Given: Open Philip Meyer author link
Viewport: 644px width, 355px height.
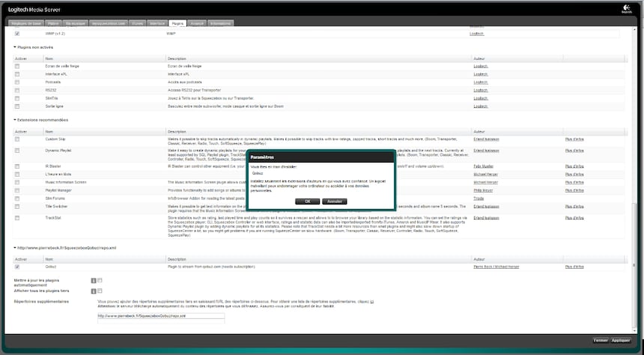Looking at the screenshot, I should point(483,191).
